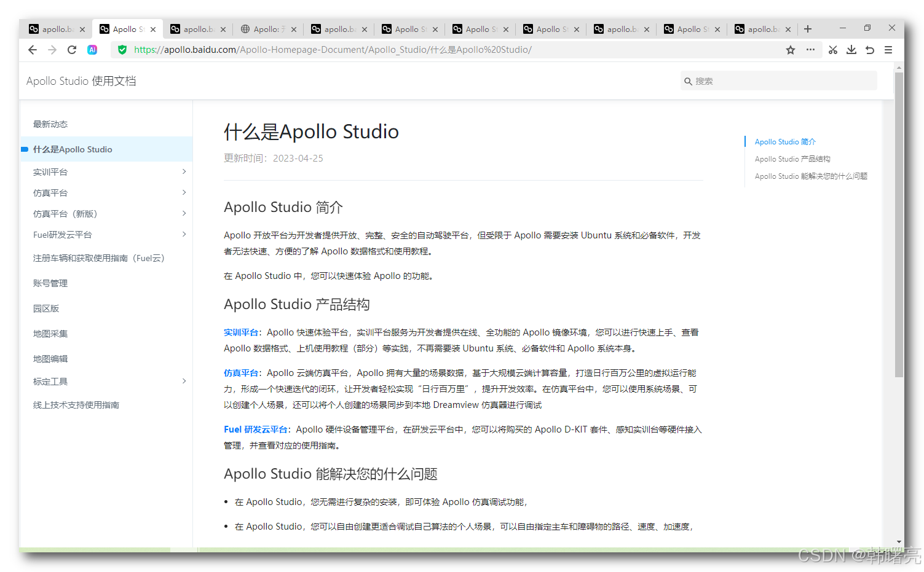Close the tab with the globe icon
Screen dimensions: 924x572
click(294, 29)
